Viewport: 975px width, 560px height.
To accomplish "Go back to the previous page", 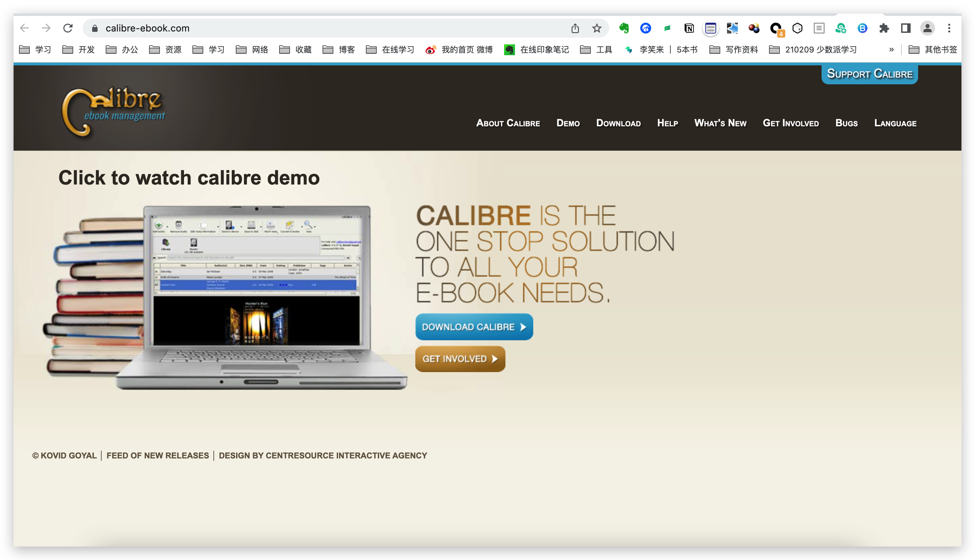I will point(25,28).
